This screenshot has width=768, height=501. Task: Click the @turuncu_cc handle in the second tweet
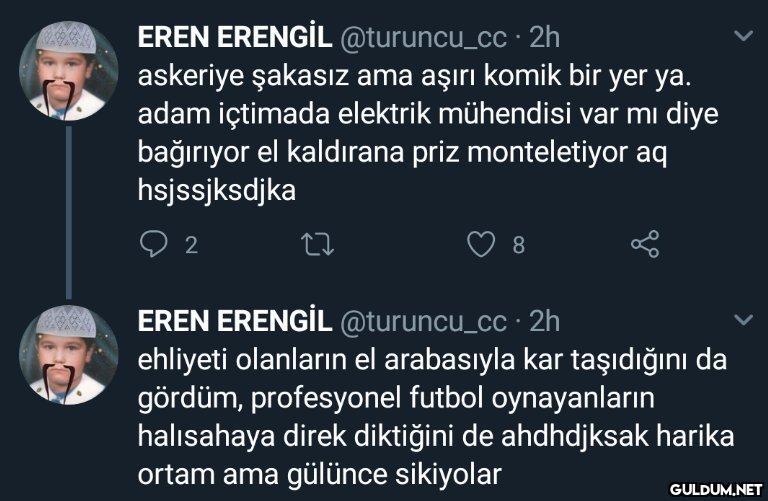pos(424,320)
